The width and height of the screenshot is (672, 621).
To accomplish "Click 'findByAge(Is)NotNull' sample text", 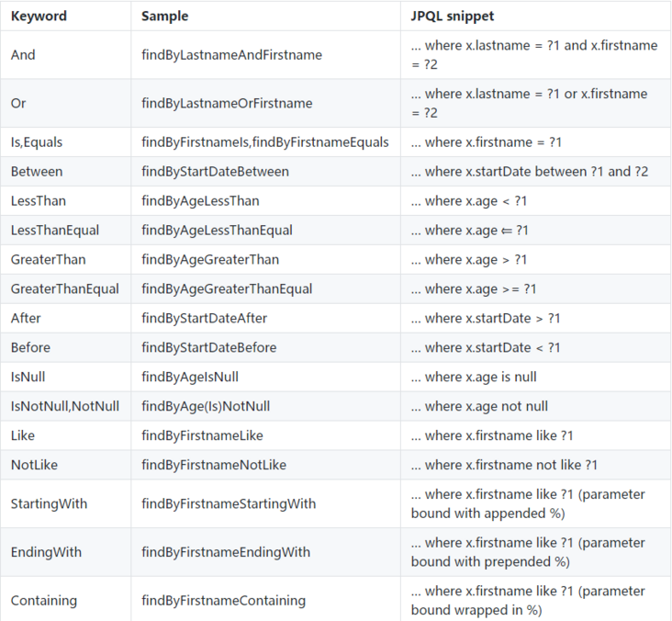I will (x=206, y=406).
